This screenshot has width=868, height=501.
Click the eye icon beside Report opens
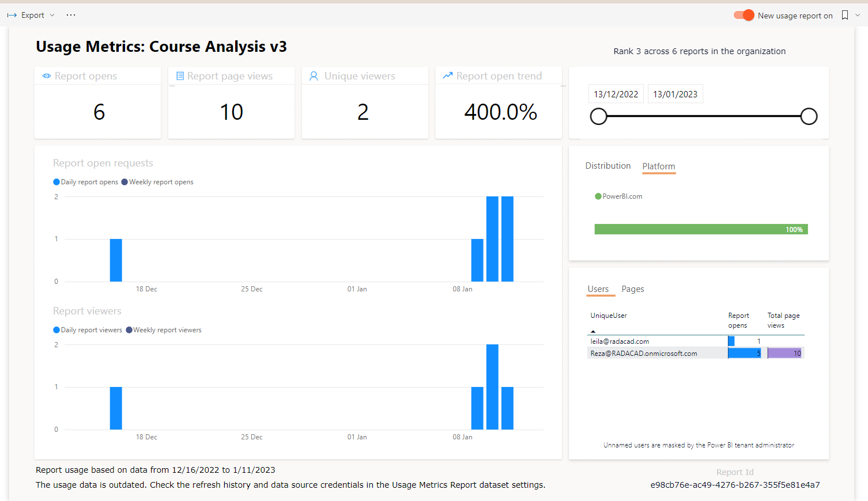47,76
